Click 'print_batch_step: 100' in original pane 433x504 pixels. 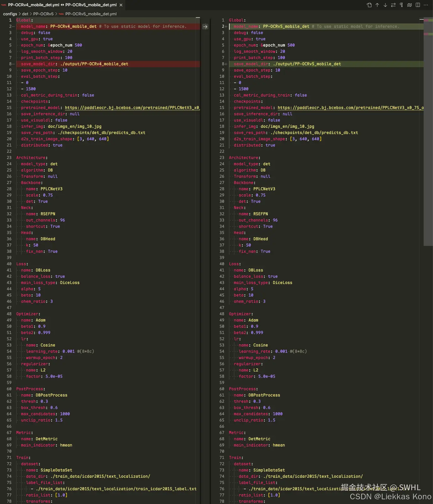[47, 58]
